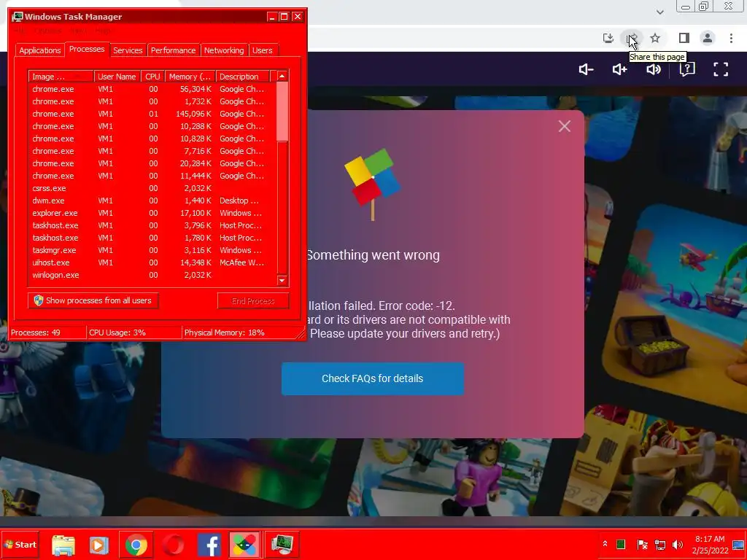
Task: Expand the Chrome tab search chevron
Action: (x=659, y=12)
